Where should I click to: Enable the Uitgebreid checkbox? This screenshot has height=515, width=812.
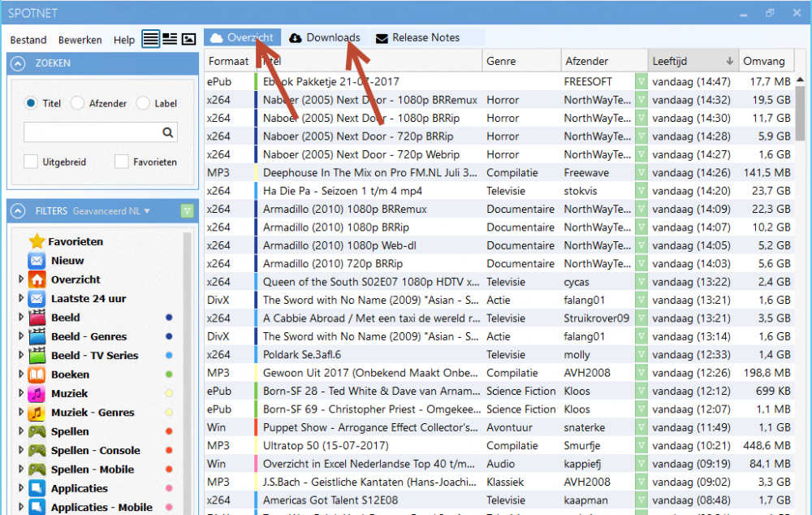pyautogui.click(x=31, y=162)
